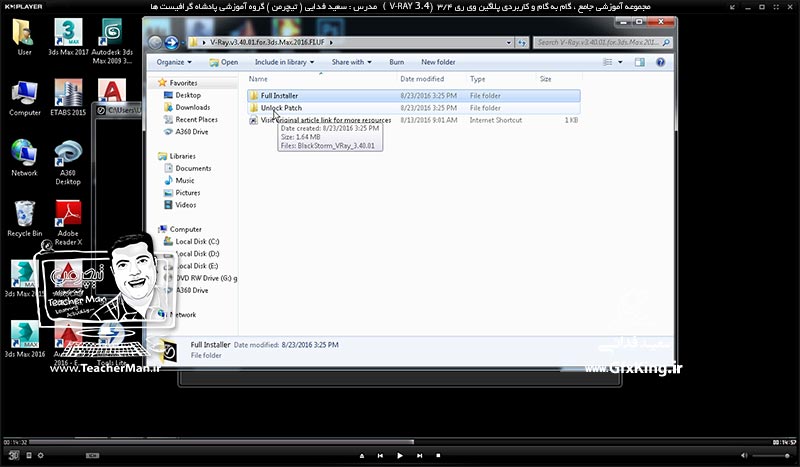Click the change view icon
The width and height of the screenshot is (800, 467).
click(x=608, y=62)
